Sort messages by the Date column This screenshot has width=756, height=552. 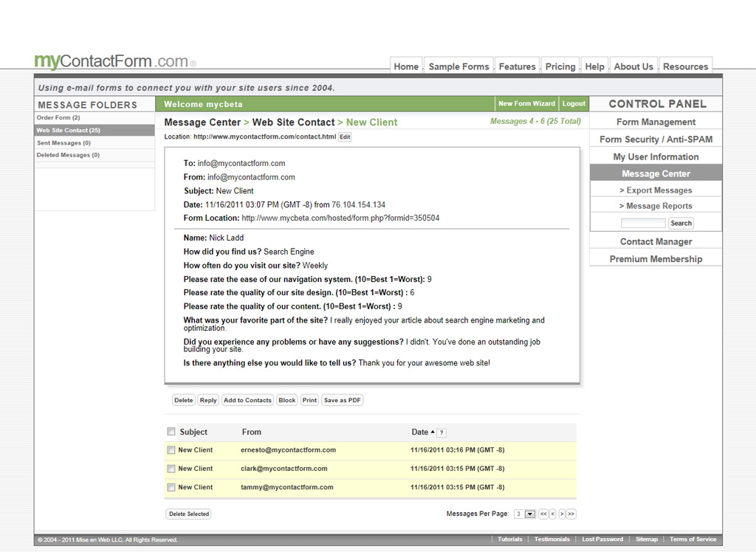click(x=420, y=432)
